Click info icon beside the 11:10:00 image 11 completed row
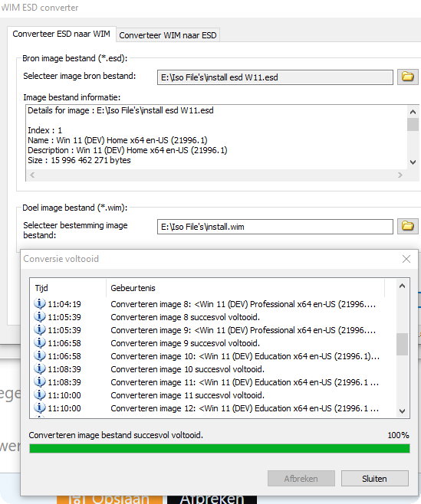The image size is (421, 504). tap(40, 395)
